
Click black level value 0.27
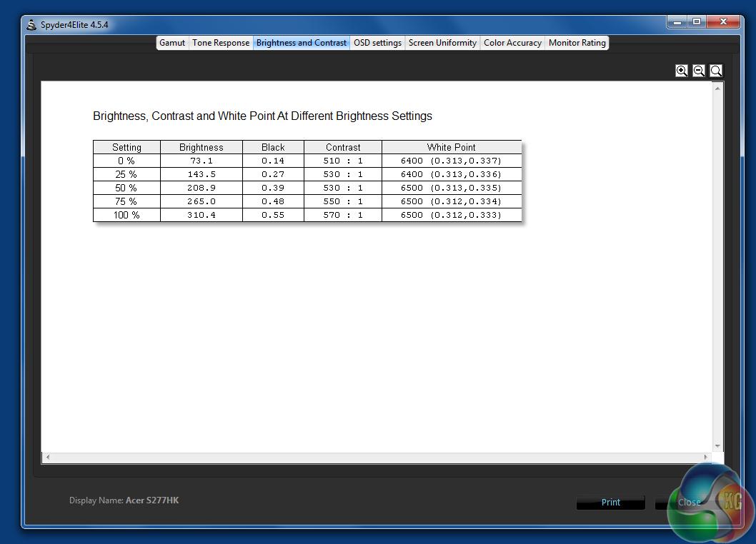[273, 174]
